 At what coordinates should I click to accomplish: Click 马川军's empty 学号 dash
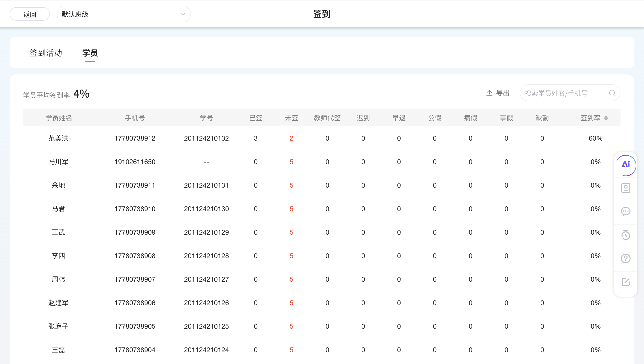click(207, 162)
